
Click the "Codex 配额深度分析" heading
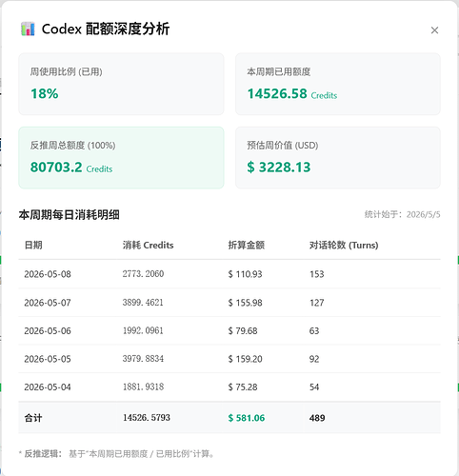(x=106, y=29)
